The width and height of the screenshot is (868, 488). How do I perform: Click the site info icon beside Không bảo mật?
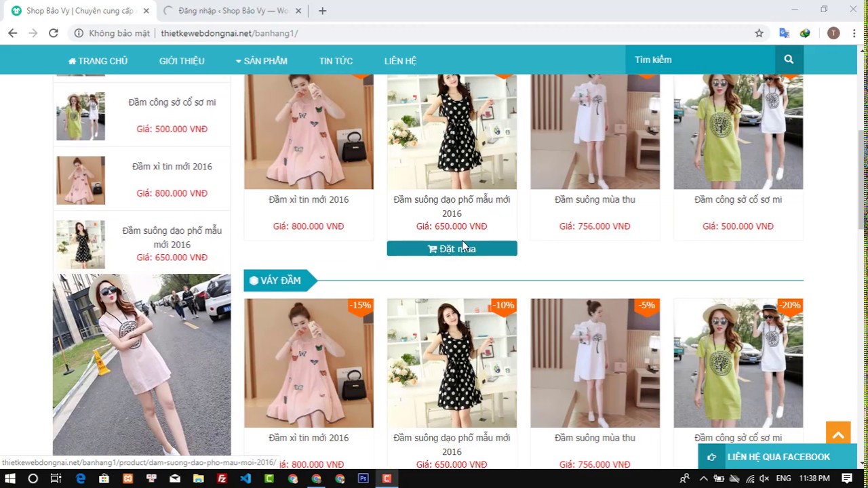79,33
